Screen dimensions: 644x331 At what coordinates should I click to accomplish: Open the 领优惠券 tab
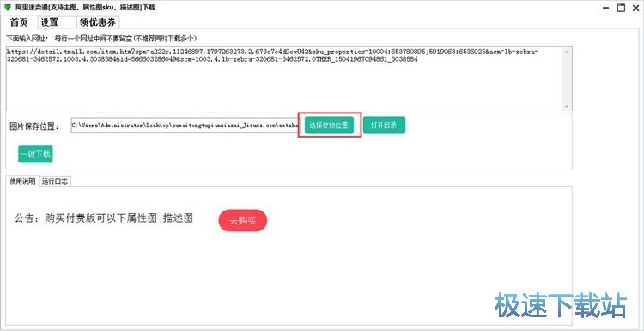[98, 22]
